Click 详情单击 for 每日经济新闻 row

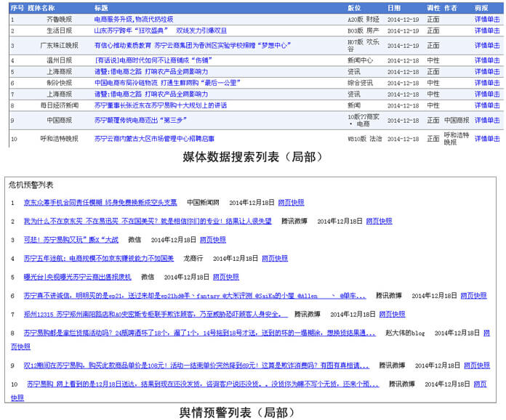(x=487, y=105)
